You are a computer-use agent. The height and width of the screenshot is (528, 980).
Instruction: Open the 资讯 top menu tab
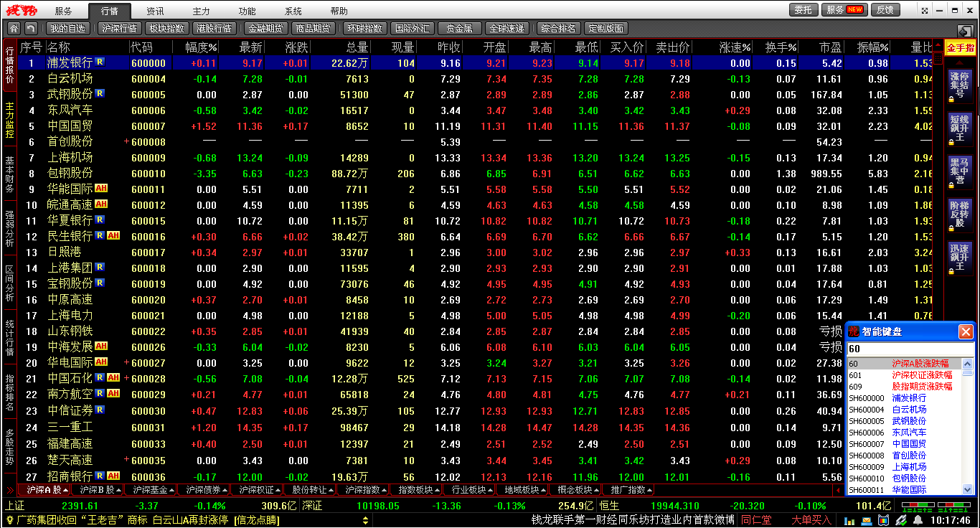tap(155, 11)
